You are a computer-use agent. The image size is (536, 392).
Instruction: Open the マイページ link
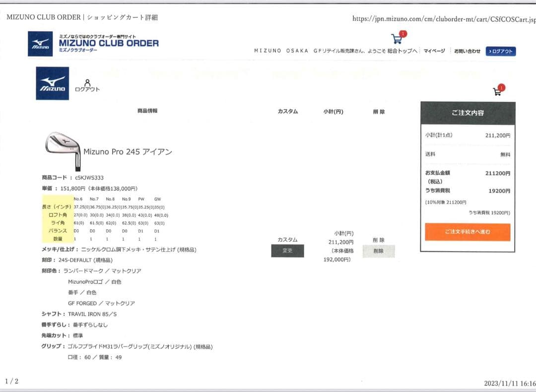434,51
